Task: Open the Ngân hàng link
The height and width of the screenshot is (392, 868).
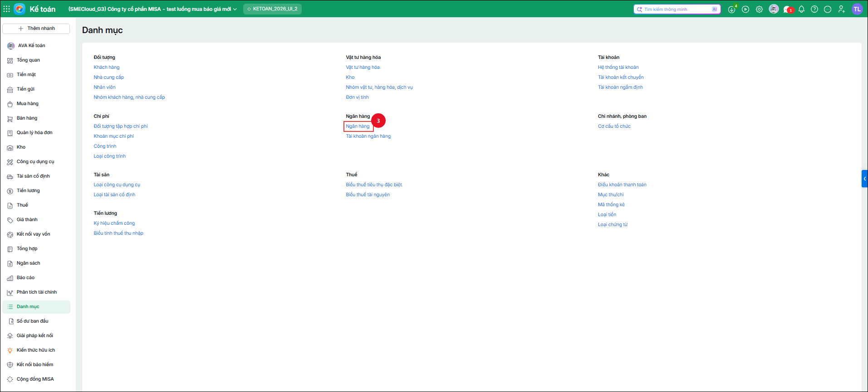Action: (x=358, y=126)
